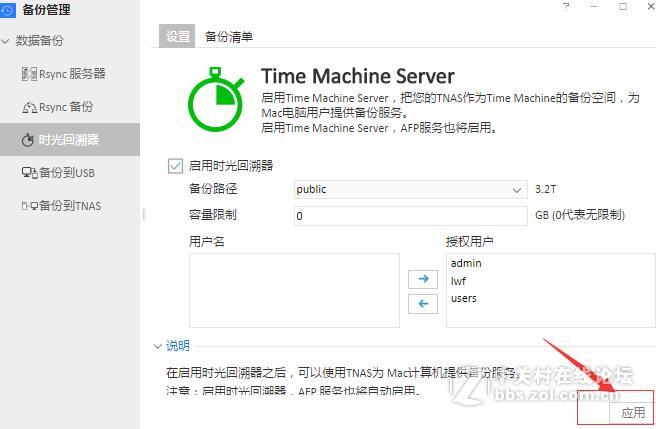
Task: Click the empty 用户名 list box
Action: tap(295, 290)
